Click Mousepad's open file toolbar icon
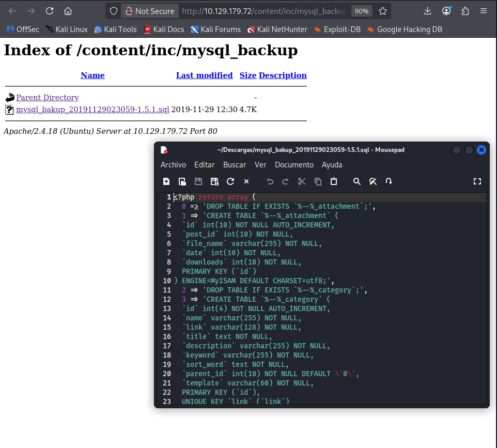This screenshot has width=497, height=448. click(x=182, y=181)
